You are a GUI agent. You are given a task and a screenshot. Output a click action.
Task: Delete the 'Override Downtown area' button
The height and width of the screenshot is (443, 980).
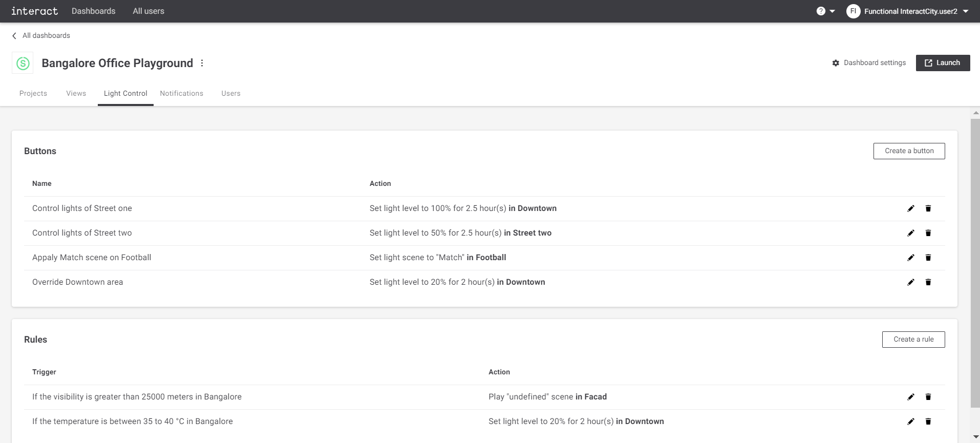coord(928,282)
